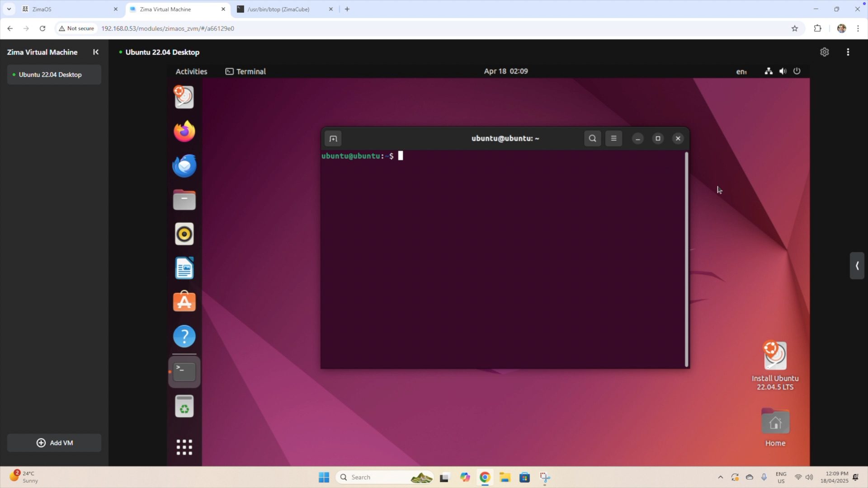Launch LibreOffice Writer from dock
This screenshot has width=868, height=488.
[x=184, y=268]
